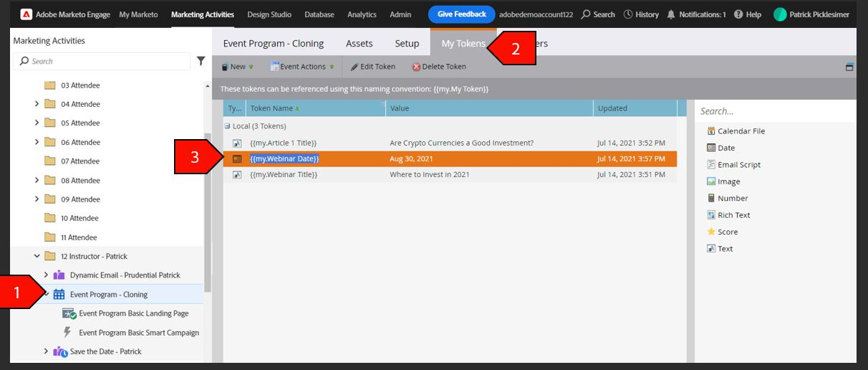
Task: Collapse 12 Instructor - Patrick folder
Action: pos(37,256)
